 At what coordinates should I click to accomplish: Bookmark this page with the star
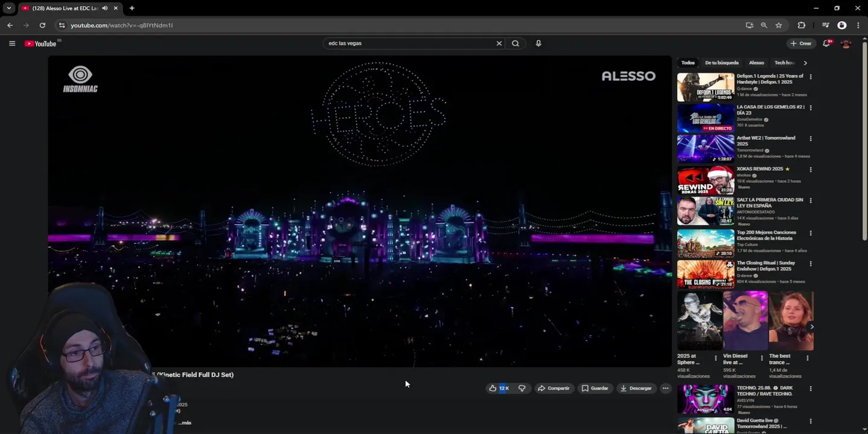[x=779, y=25]
